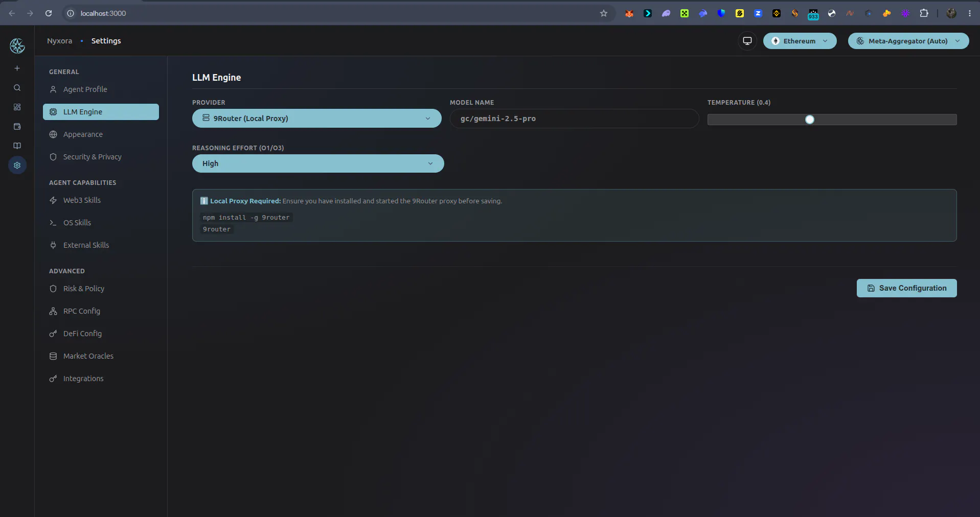Open RPC Config settings
Viewport: 980px width, 517px height.
pos(101,311)
